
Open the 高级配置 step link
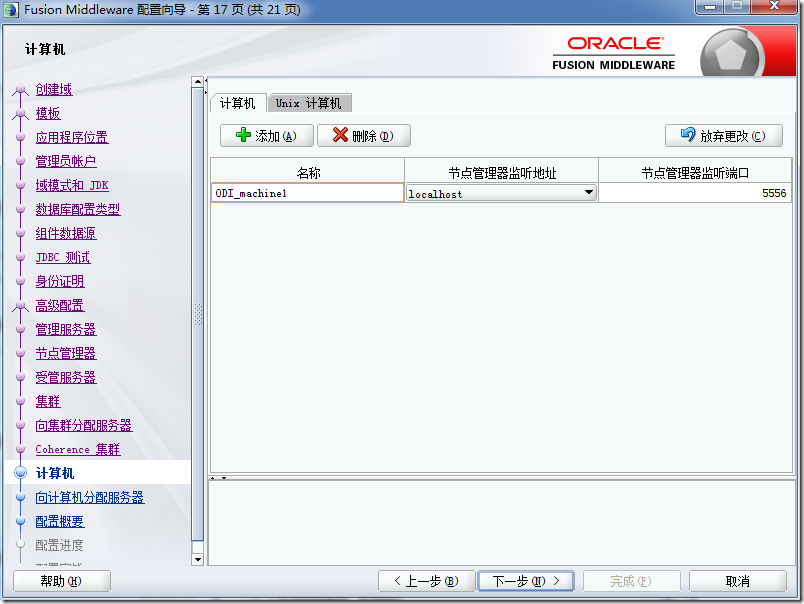(60, 306)
